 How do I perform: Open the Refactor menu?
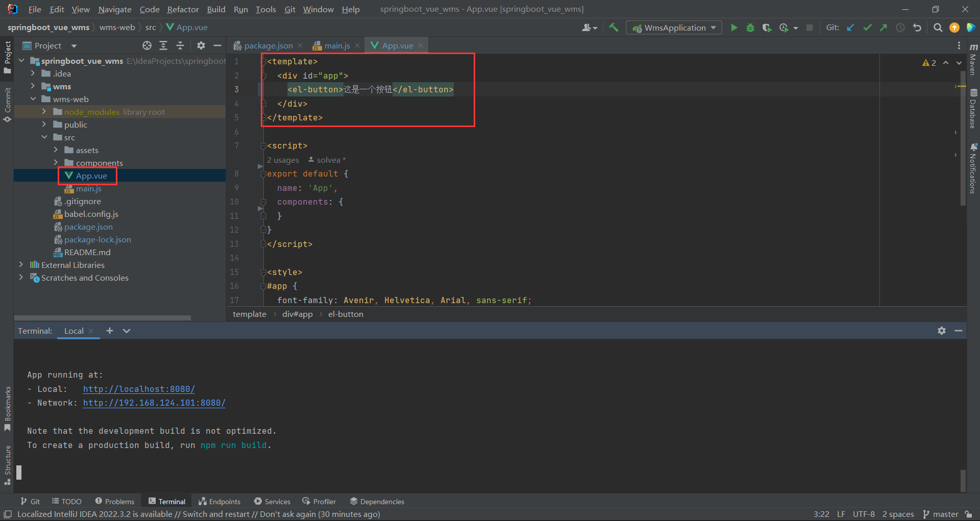point(182,9)
